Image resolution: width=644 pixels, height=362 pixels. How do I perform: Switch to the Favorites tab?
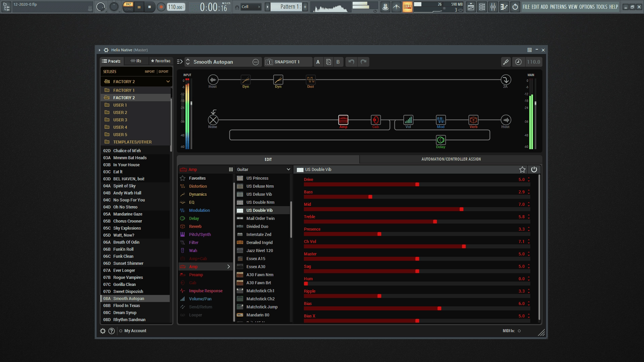161,61
